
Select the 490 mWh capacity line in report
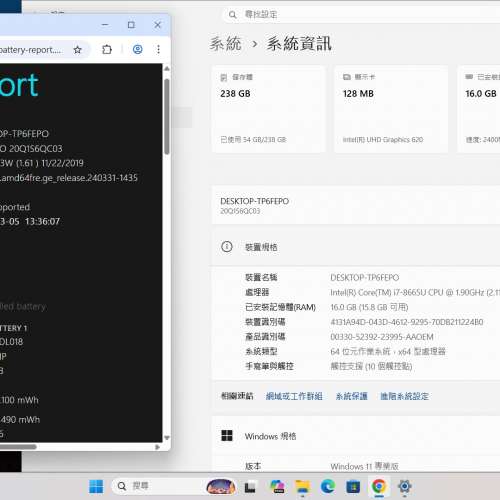pos(20,419)
